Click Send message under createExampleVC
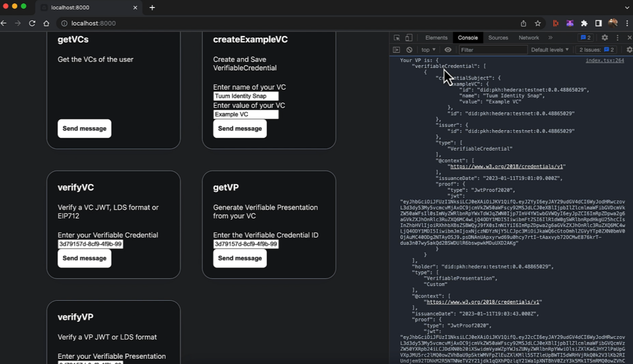This screenshot has height=364, width=633. [240, 129]
